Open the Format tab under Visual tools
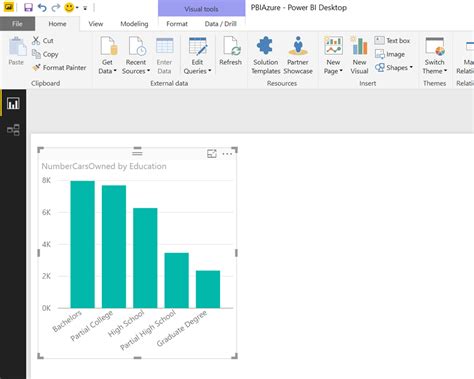 [177, 24]
